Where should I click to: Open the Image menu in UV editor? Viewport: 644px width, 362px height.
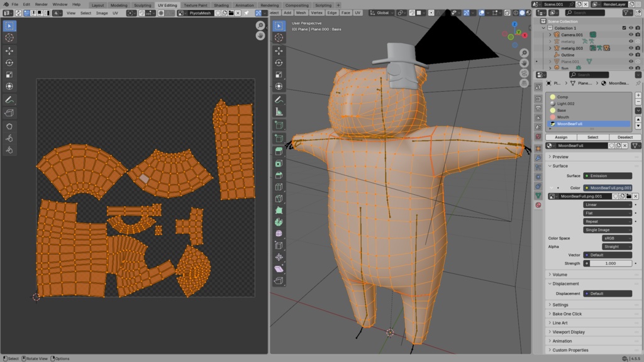coord(102,13)
